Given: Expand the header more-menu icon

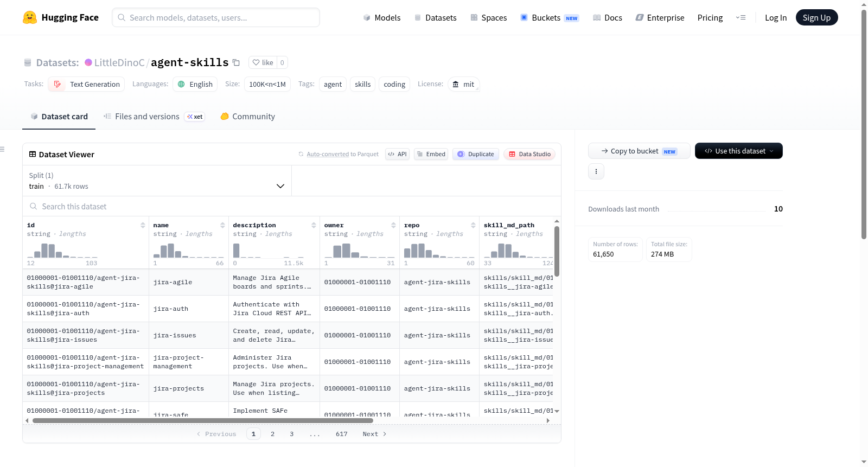Looking at the screenshot, I should point(741,17).
